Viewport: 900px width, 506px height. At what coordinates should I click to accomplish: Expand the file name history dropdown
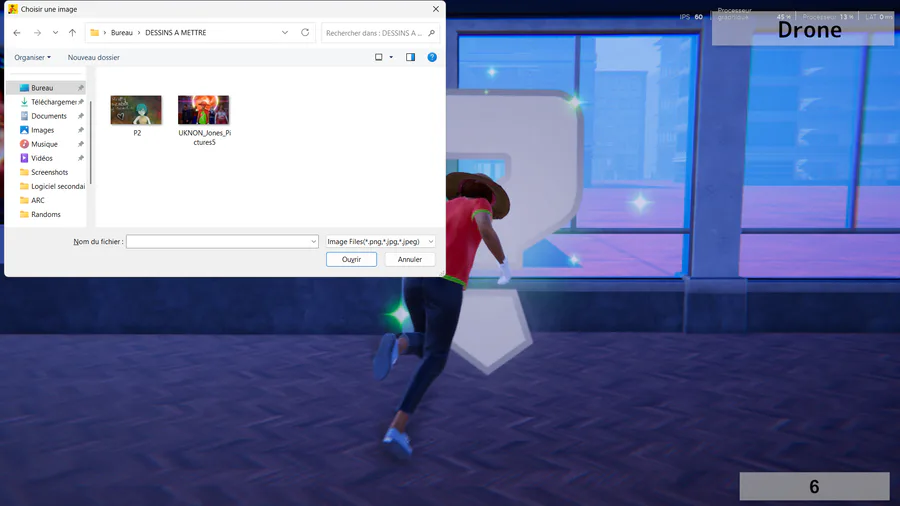(313, 242)
